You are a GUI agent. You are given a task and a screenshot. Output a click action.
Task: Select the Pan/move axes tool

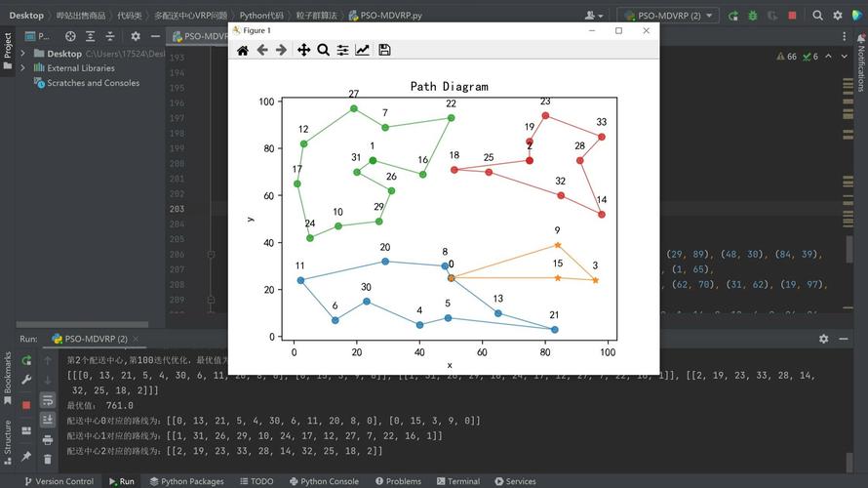303,51
